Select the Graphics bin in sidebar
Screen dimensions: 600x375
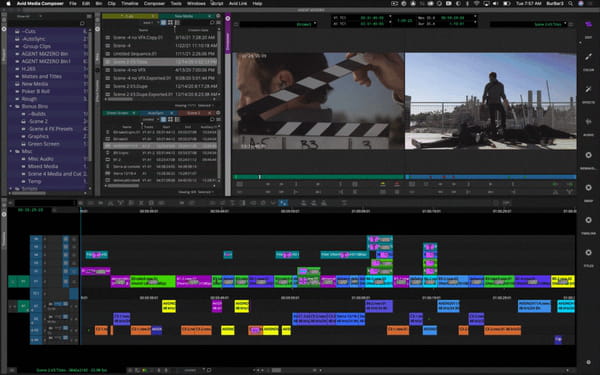(38, 136)
